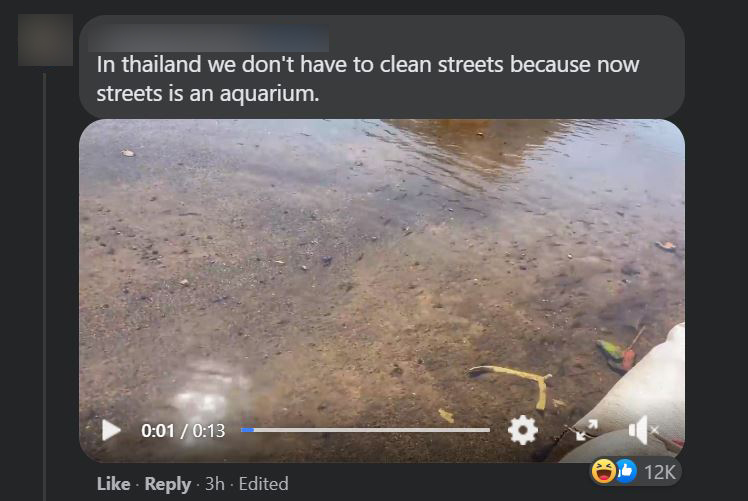Open the commenter's blurred profile picture
The width and height of the screenshot is (748, 501).
45,40
